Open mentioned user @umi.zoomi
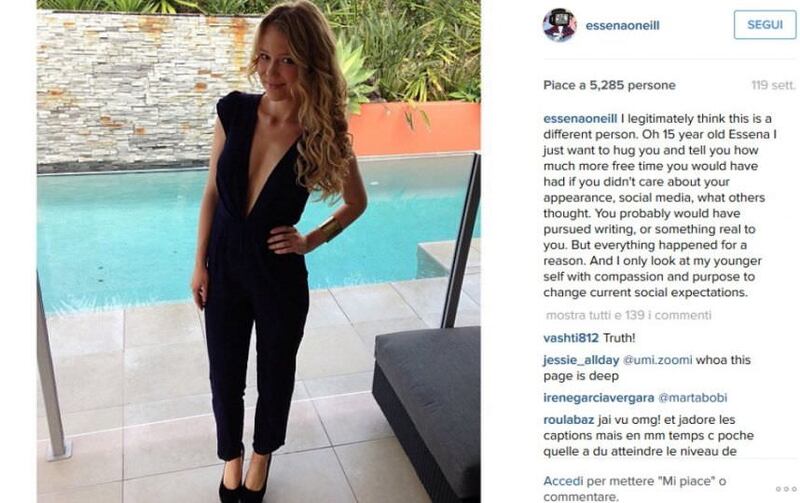Viewport: 800px width, 503px height. coord(658,360)
